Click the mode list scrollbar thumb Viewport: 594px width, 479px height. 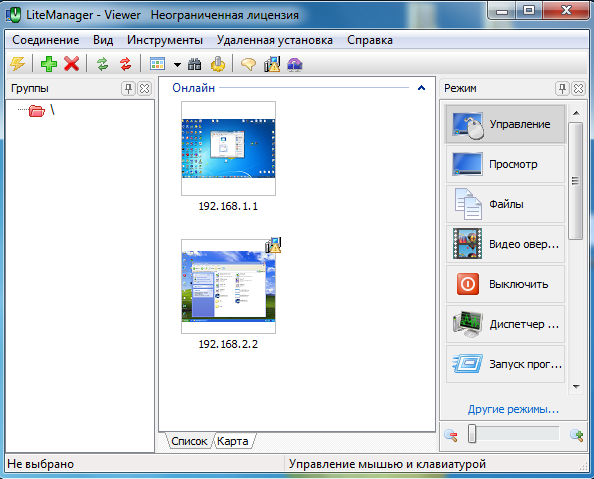pyautogui.click(x=576, y=181)
